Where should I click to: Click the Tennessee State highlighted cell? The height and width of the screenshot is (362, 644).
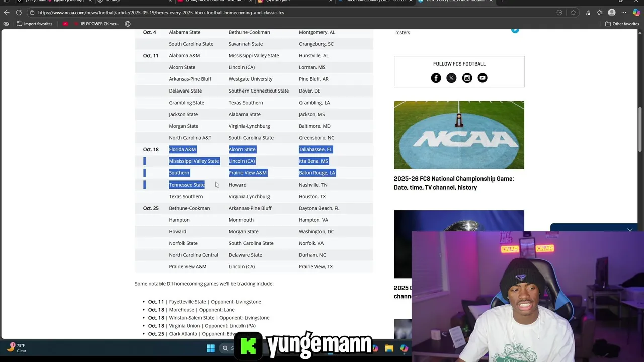[187, 185]
